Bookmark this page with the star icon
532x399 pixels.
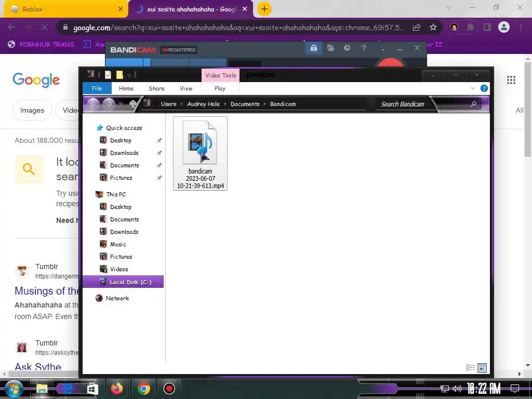tap(433, 28)
